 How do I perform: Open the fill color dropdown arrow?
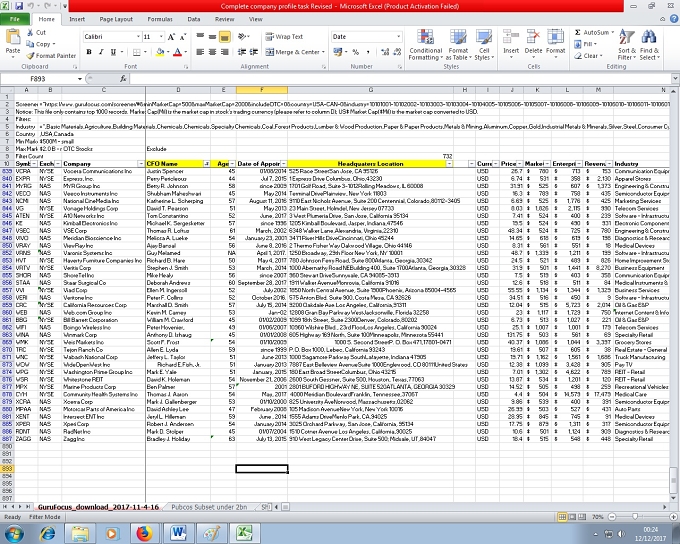click(167, 52)
